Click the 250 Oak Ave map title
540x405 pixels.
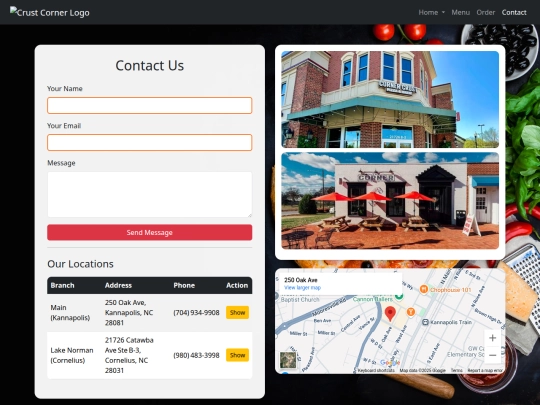pyautogui.click(x=301, y=280)
